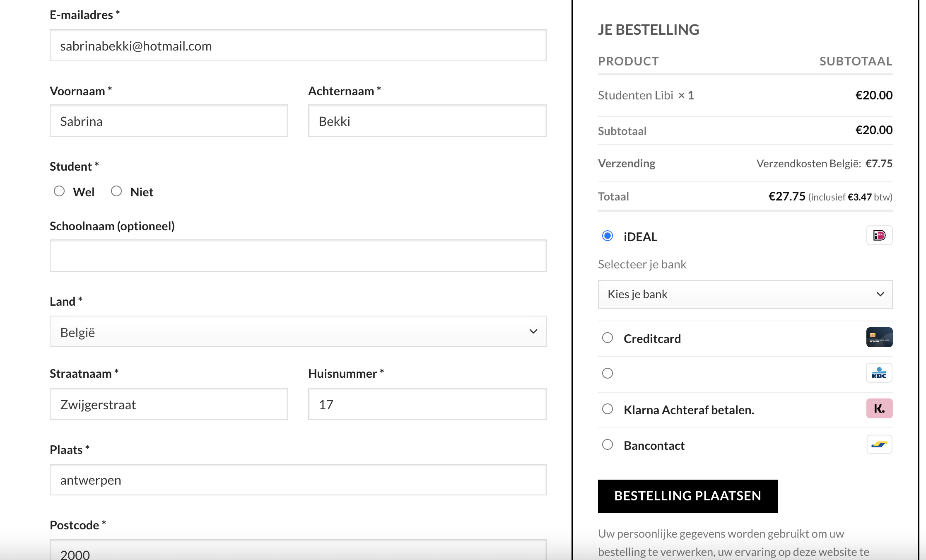Click into the E-mailadres field
This screenshot has height=560, width=926.
coord(297,46)
